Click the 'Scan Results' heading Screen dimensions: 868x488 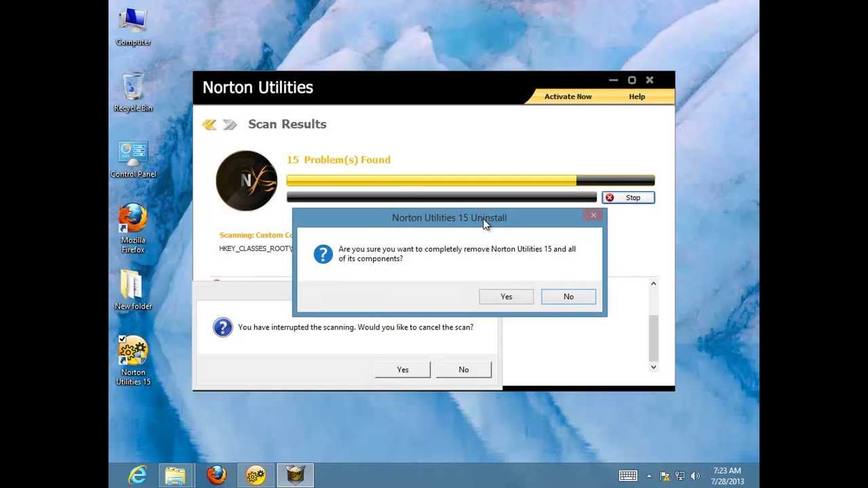click(288, 124)
